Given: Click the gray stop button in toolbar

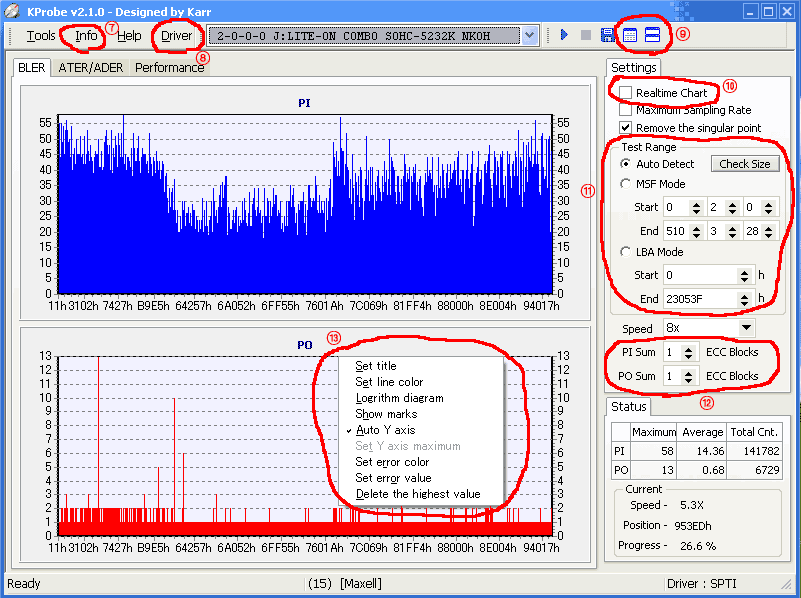Looking at the screenshot, I should [586, 35].
